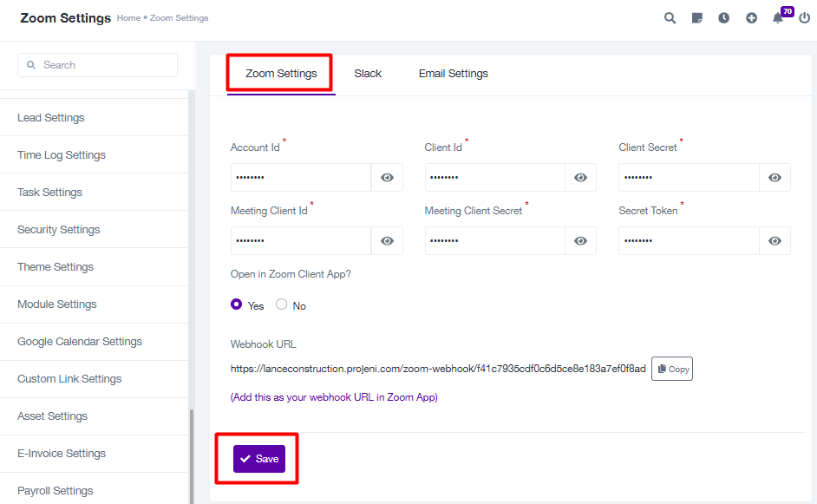Open the search icon in top bar
The height and width of the screenshot is (504, 817).
click(670, 18)
